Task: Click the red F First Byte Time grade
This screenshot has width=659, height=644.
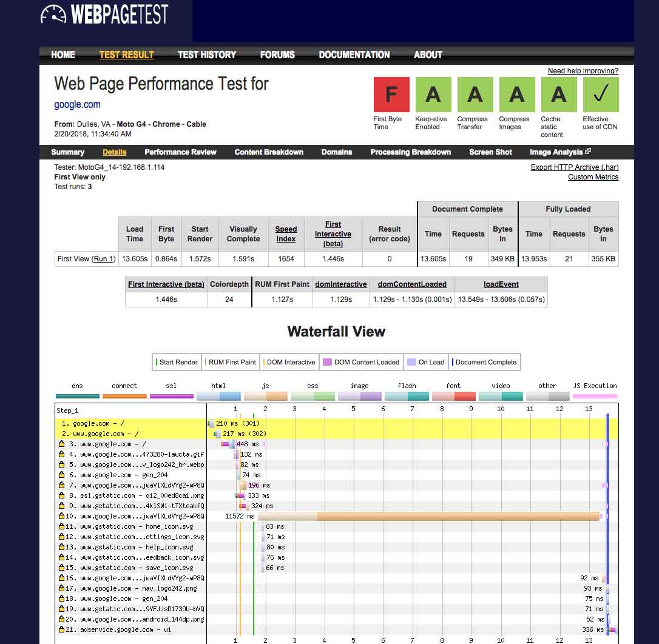Action: tap(391, 95)
